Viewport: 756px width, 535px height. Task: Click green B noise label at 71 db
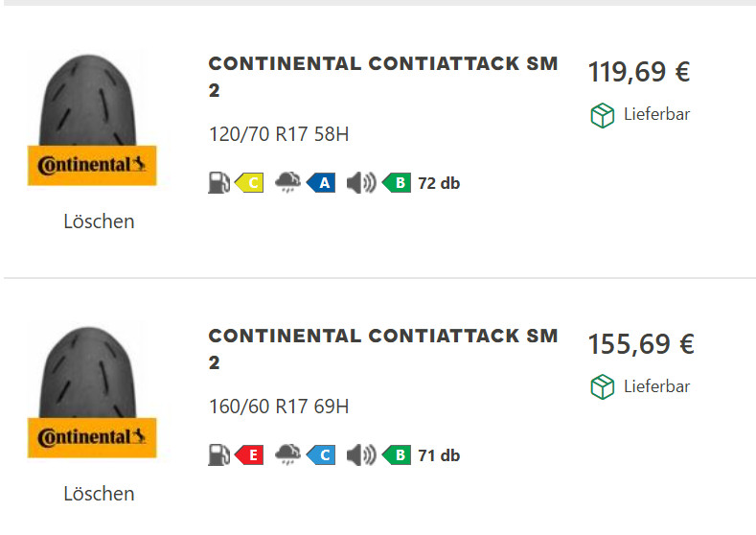[x=398, y=455]
